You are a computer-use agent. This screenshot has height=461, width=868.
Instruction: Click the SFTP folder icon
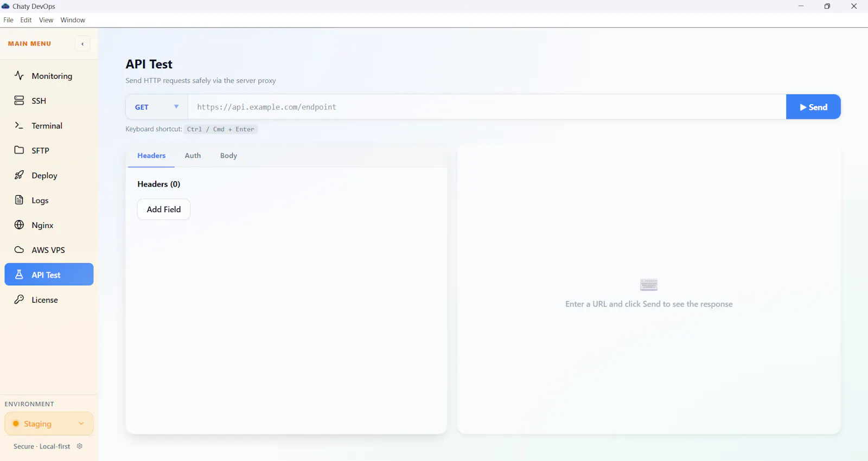(19, 150)
